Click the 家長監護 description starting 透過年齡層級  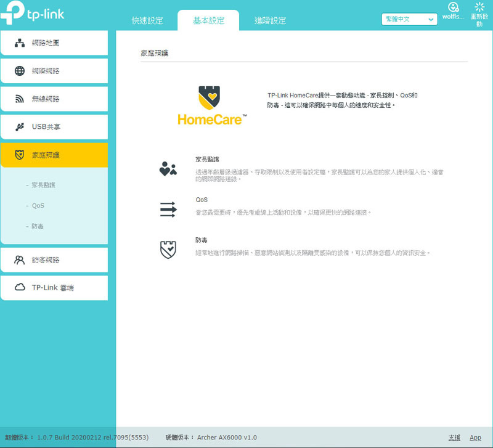click(x=319, y=176)
